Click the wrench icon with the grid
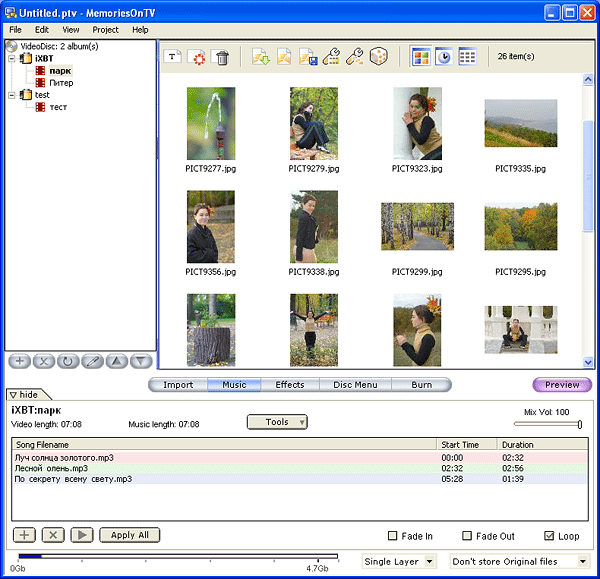This screenshot has height=579, width=600. pos(331,57)
